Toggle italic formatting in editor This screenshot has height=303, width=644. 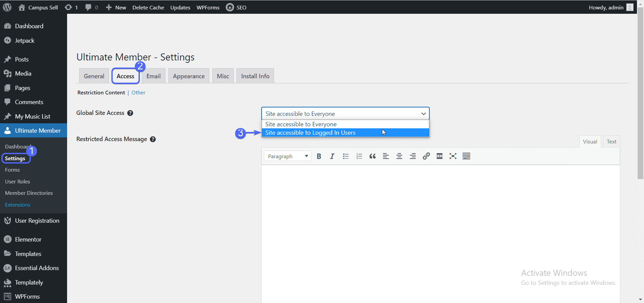coord(332,156)
